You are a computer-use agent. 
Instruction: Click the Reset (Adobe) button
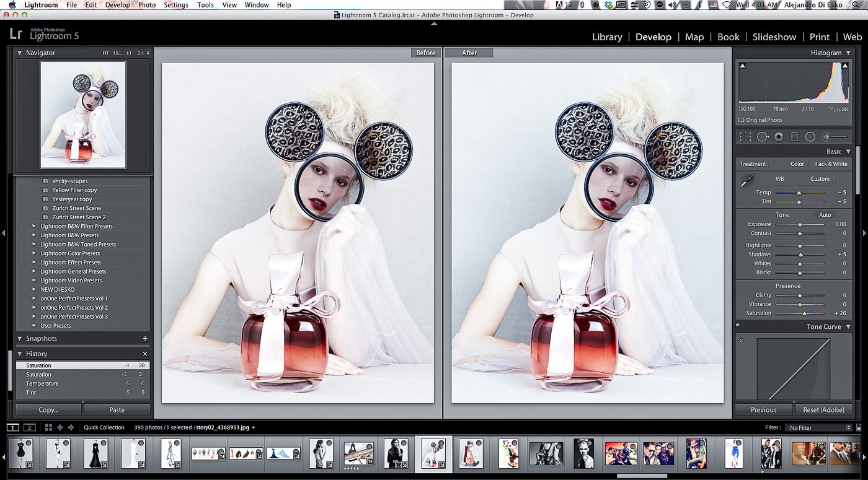(823, 409)
